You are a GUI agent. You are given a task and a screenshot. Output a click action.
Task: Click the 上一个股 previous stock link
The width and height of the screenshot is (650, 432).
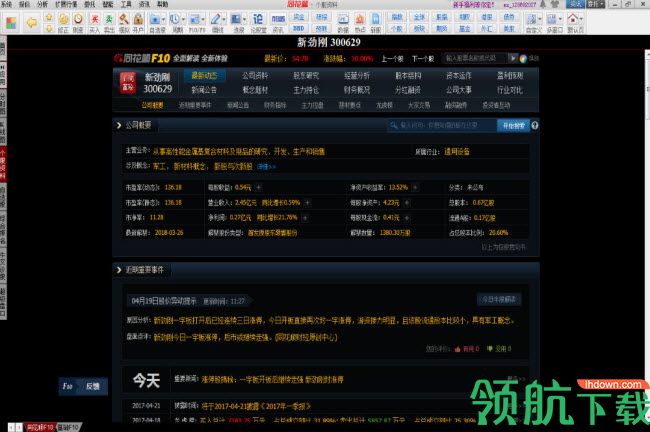pos(392,59)
